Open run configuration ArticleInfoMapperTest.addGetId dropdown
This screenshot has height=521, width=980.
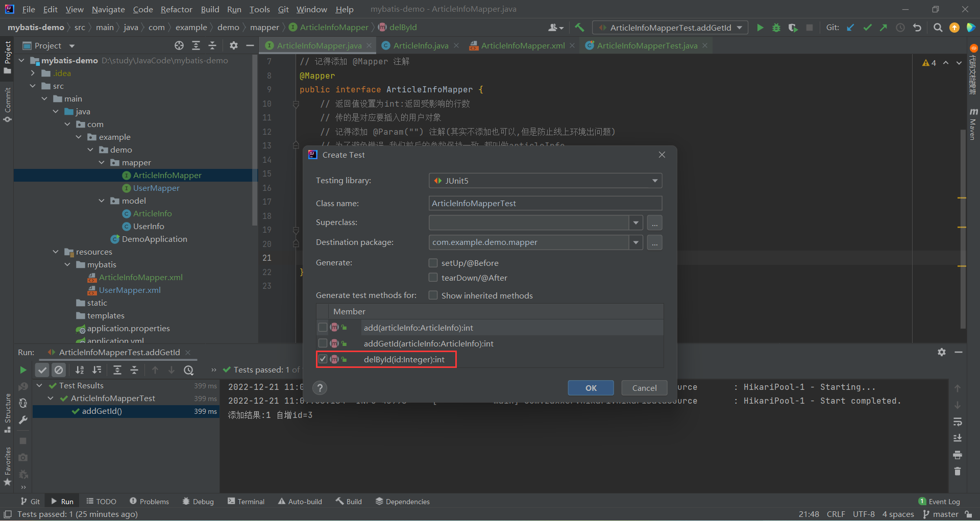pyautogui.click(x=670, y=28)
